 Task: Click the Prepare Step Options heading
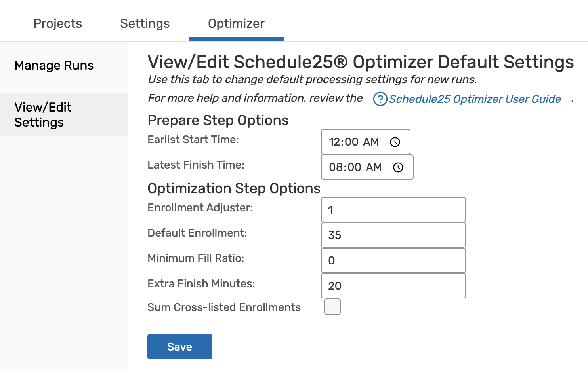tap(218, 120)
